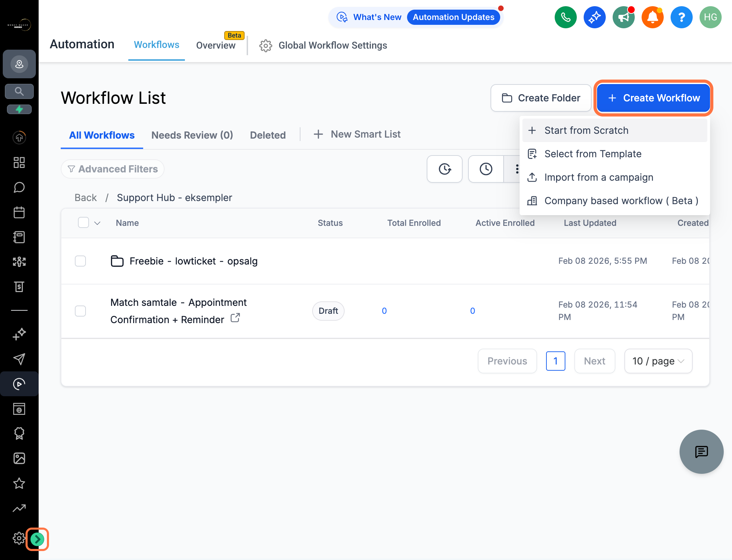This screenshot has height=560, width=732.
Task: Open the All Workflows tab
Action: (x=102, y=135)
